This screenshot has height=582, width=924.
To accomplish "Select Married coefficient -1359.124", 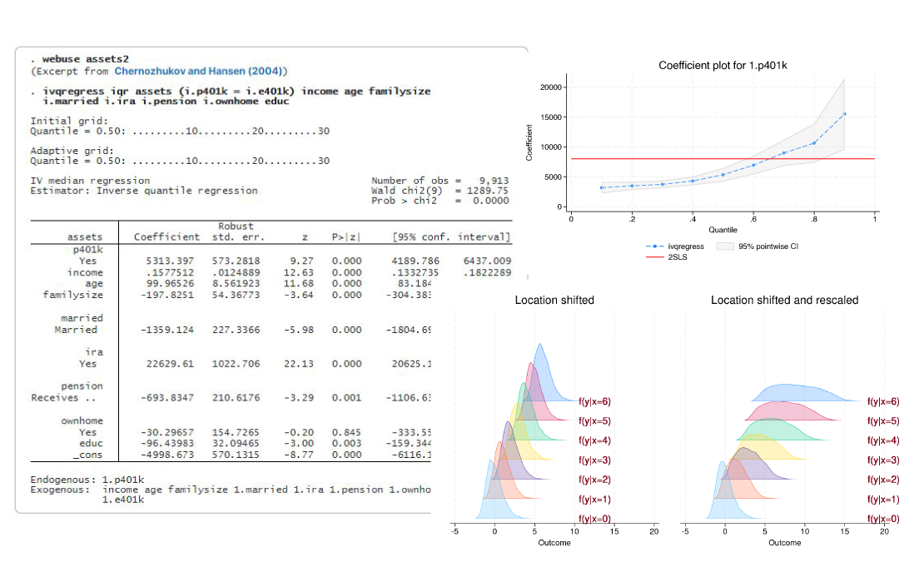I will tap(167, 330).
